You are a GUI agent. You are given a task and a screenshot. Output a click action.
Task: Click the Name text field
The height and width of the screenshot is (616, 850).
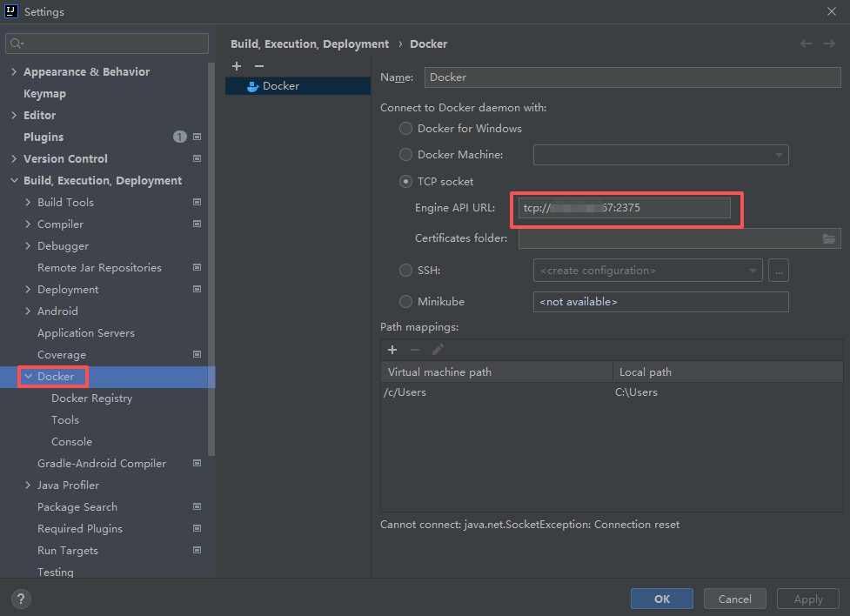632,77
